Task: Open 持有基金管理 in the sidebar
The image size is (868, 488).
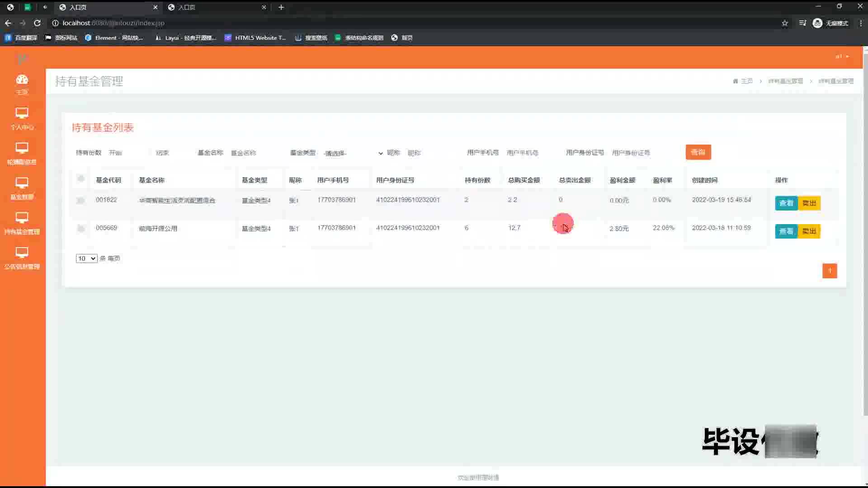Action: coord(22,223)
